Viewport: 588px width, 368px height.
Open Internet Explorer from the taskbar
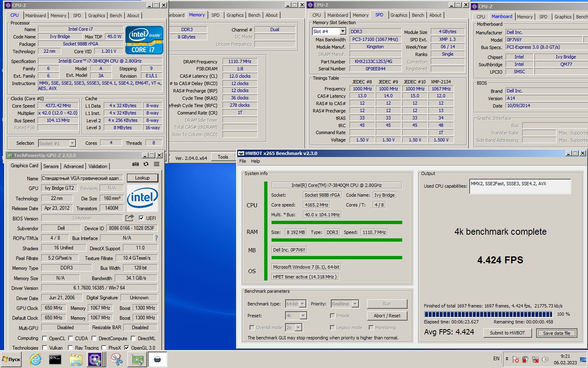point(36,359)
